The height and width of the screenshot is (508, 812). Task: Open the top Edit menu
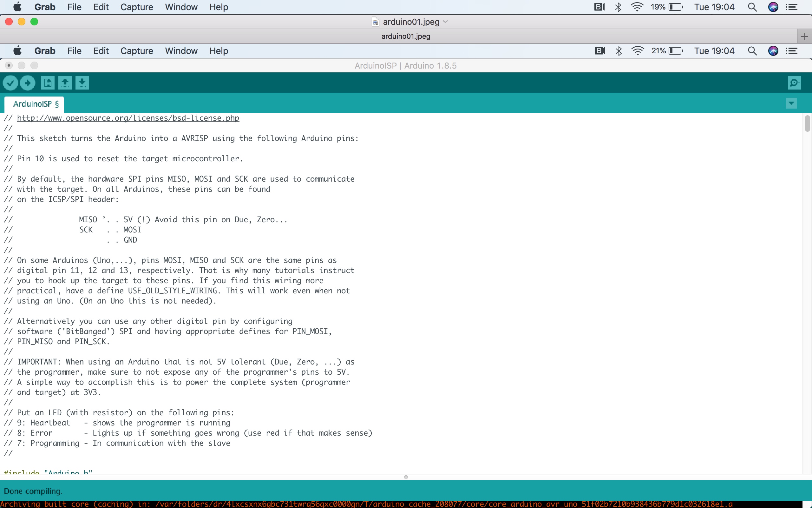tap(101, 7)
